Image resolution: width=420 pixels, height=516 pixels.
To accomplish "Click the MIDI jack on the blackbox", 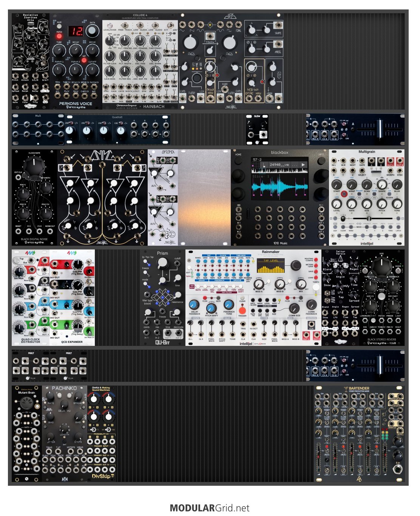I will (x=239, y=210).
